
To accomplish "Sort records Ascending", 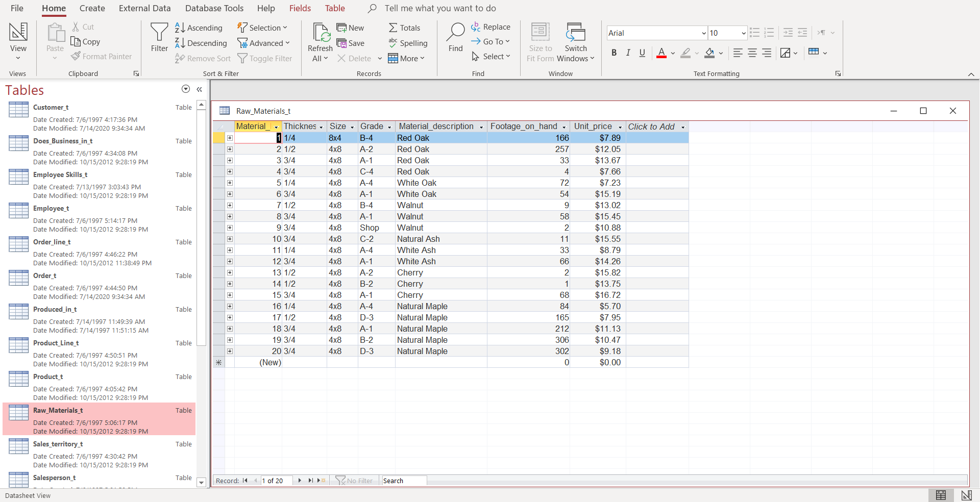I will [199, 28].
